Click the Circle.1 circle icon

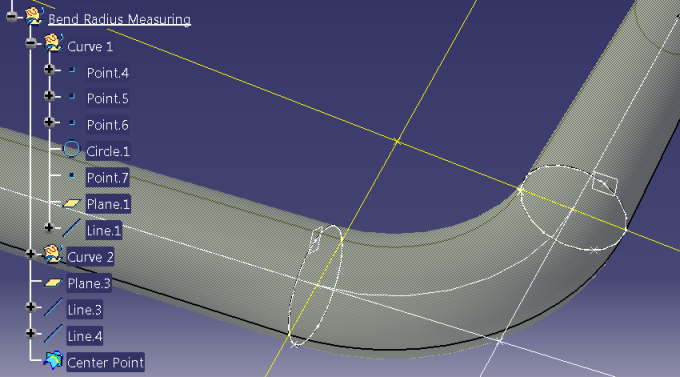pos(72,149)
